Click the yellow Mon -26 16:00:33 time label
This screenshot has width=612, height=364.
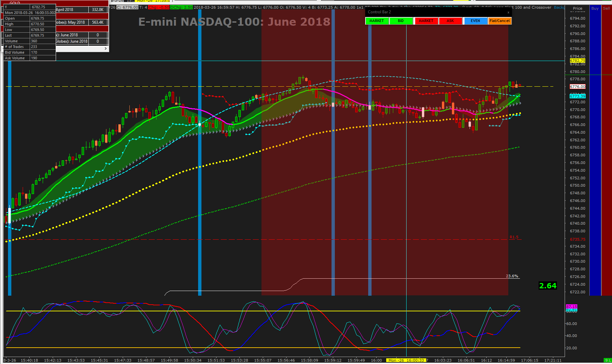pyautogui.click(x=406, y=360)
